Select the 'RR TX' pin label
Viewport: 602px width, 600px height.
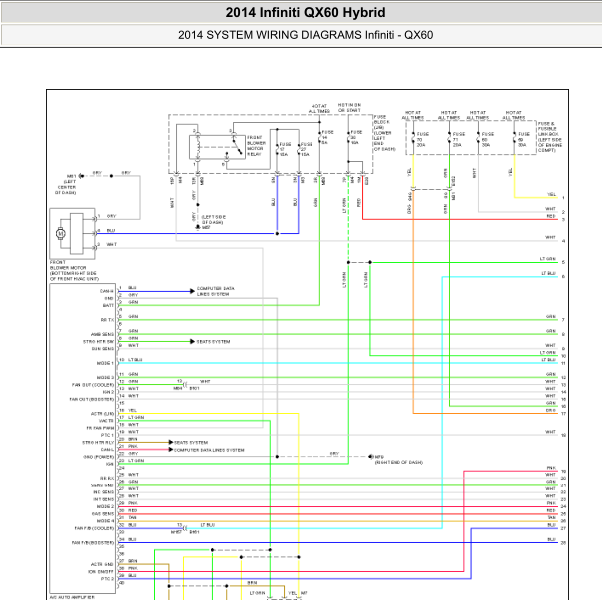[107, 320]
